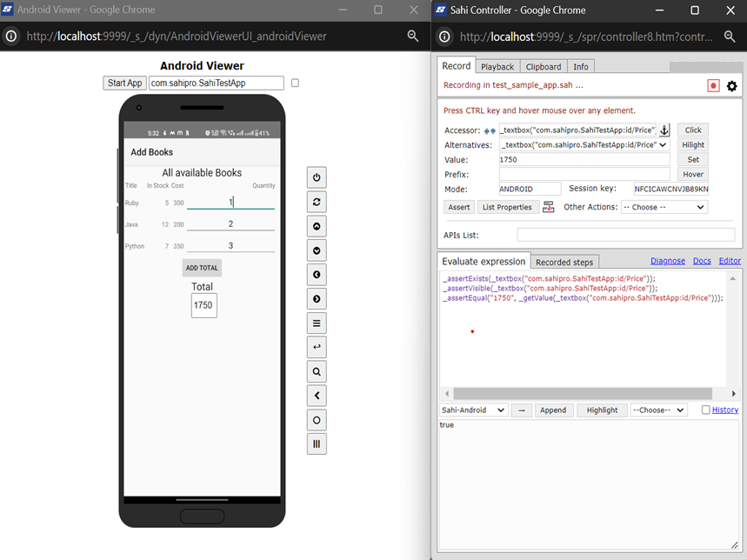Open the Other Actions Choose dropdown
Screen dimensions: 747x560
tap(664, 207)
